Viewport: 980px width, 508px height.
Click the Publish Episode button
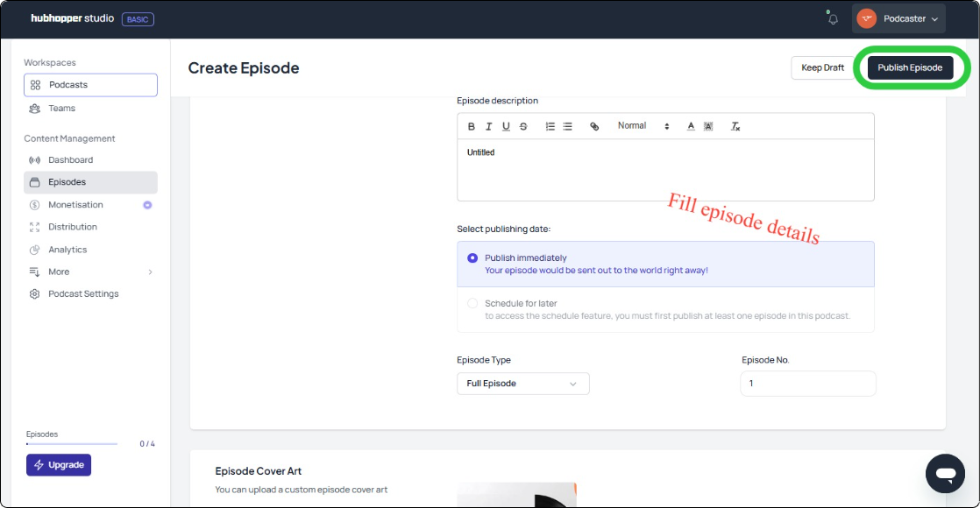[x=910, y=67]
